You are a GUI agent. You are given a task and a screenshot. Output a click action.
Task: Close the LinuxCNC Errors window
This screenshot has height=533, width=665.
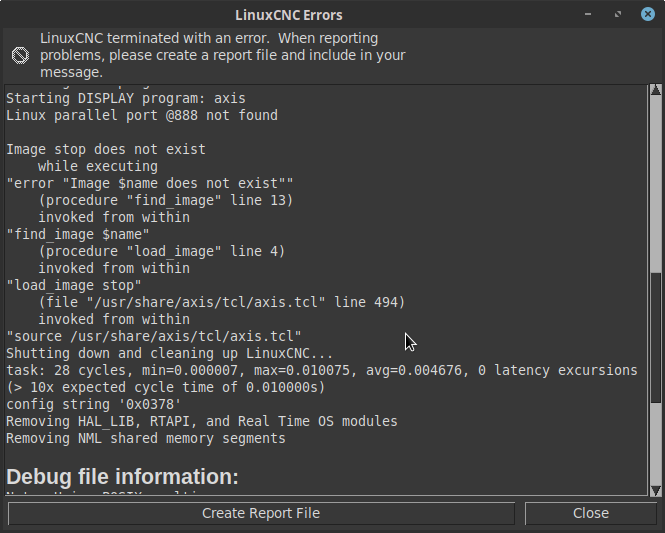point(648,14)
